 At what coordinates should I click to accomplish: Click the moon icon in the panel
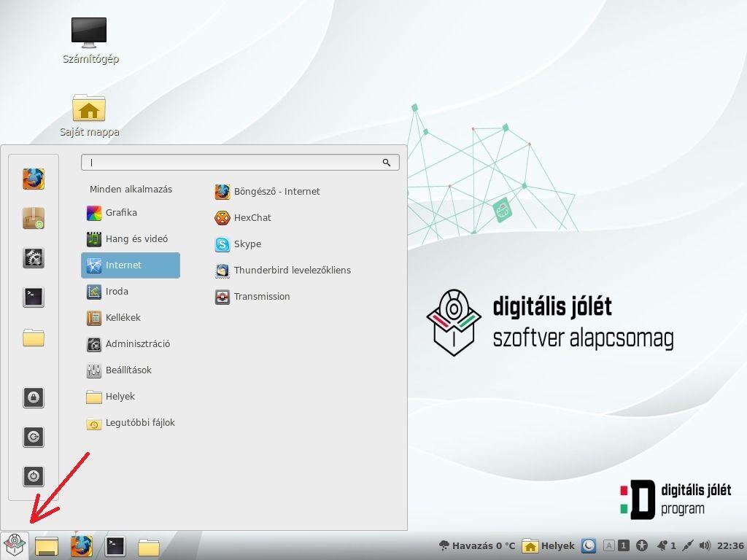(589, 545)
